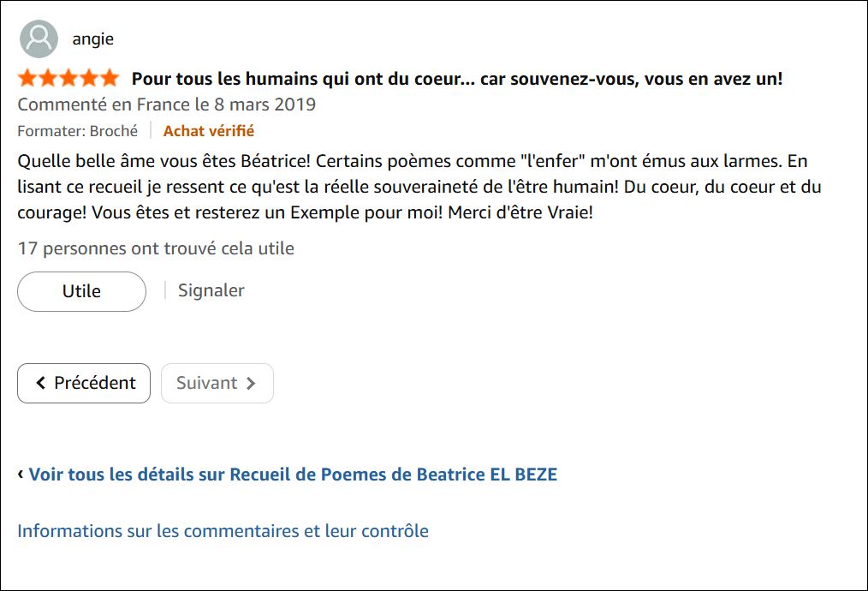Click angie's profile avatar icon

pos(39,39)
